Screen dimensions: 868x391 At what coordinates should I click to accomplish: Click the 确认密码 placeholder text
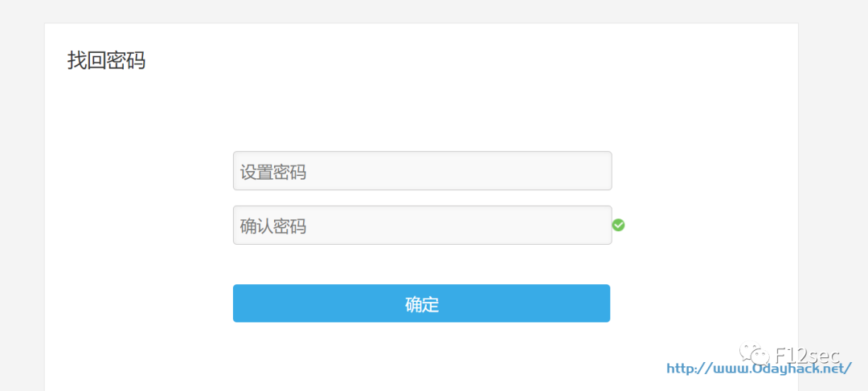[x=273, y=226]
